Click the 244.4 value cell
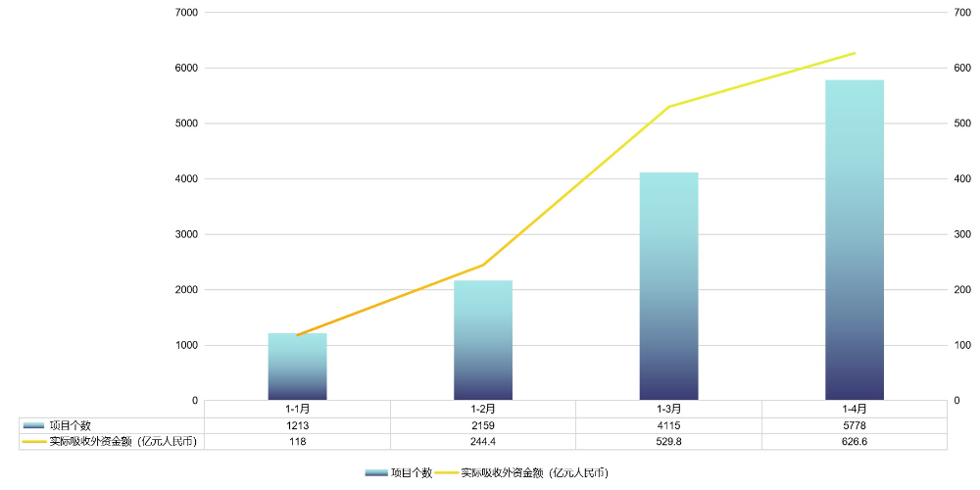Viewport: 980px width, 490px height. point(483,442)
